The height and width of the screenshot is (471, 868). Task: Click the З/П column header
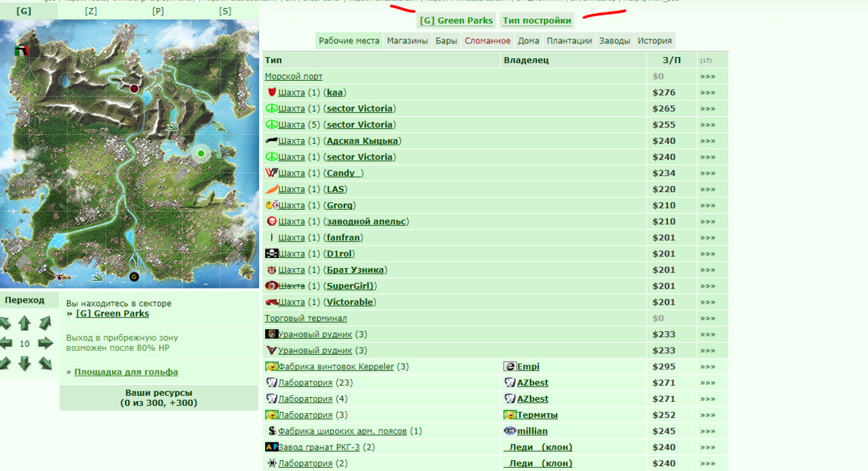pos(671,60)
